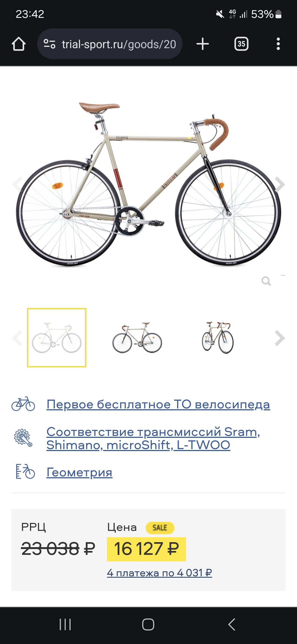Open browser three-dot menu
This screenshot has width=297, height=644.
(x=278, y=44)
